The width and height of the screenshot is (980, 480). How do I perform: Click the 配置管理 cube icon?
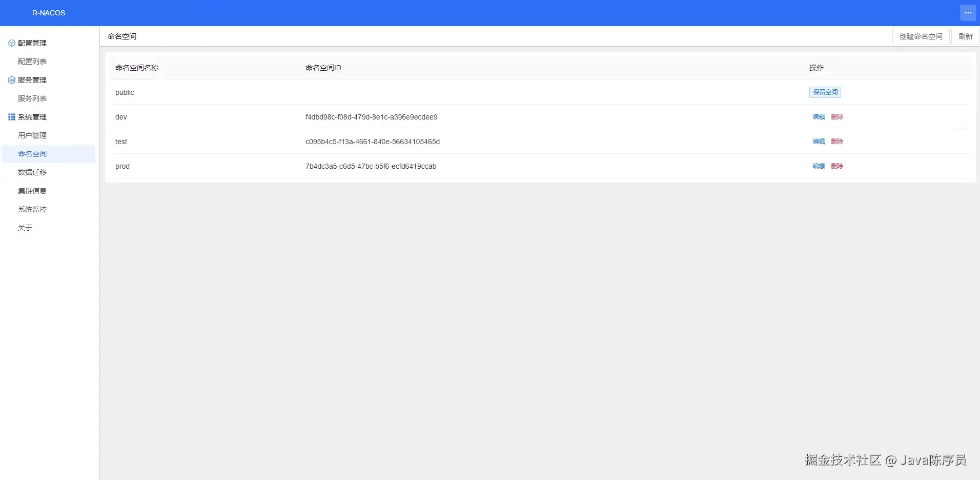click(12, 43)
